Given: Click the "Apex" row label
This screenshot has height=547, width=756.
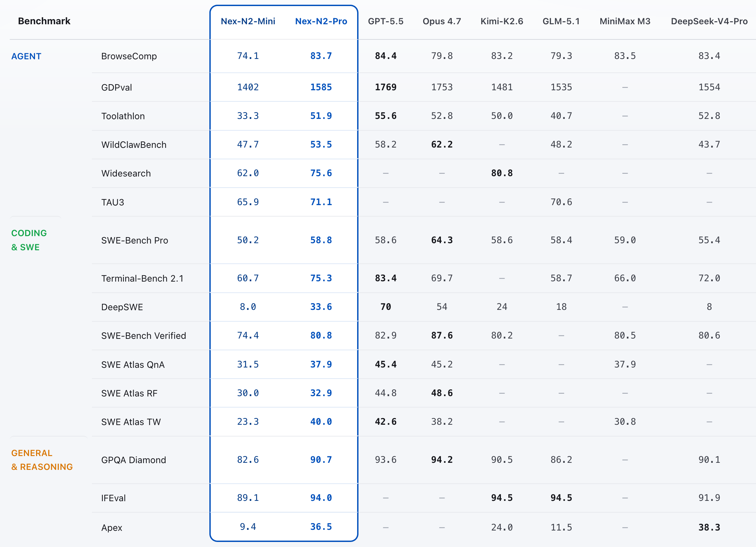Looking at the screenshot, I should coord(112,528).
